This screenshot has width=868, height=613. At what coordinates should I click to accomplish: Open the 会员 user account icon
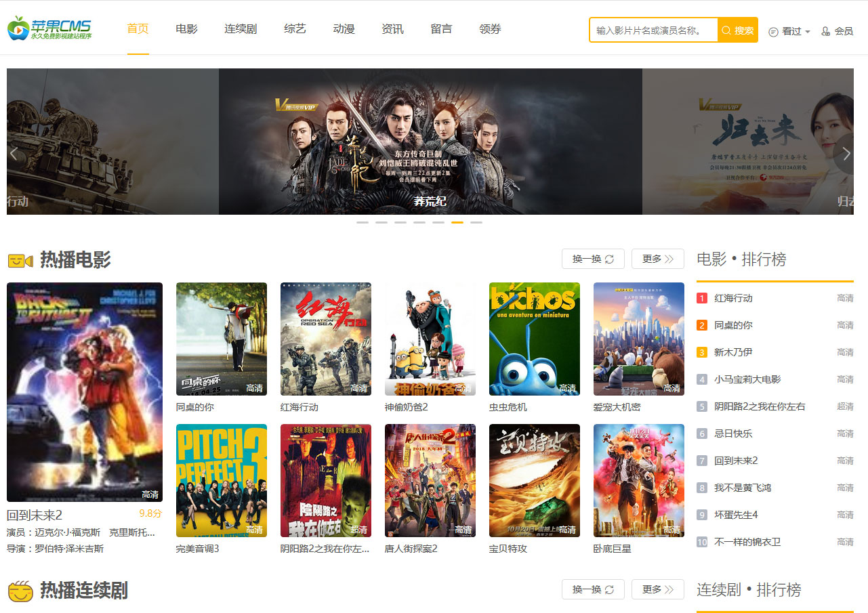point(837,31)
